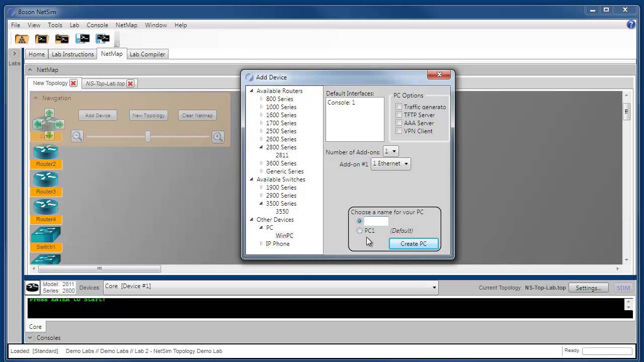Close the New Topology tab with red X

pos(73,83)
